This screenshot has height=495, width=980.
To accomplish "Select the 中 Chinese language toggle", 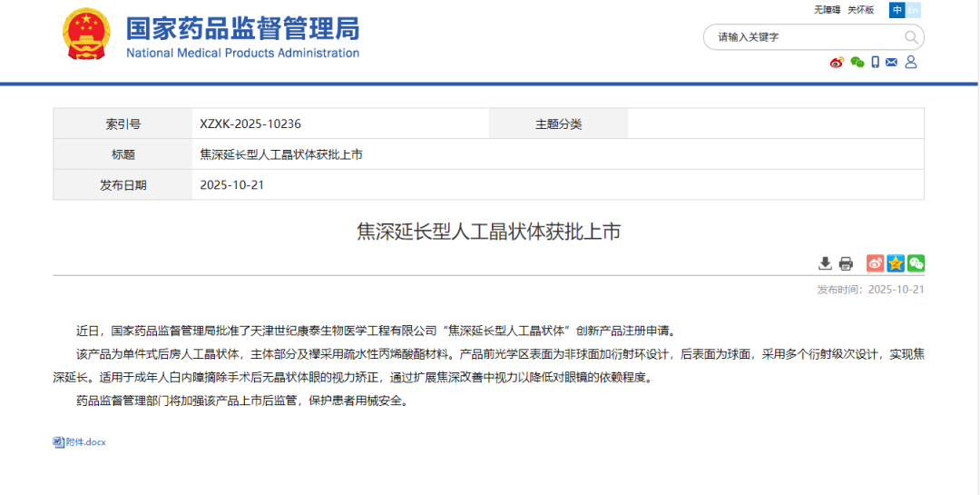I will pos(897,10).
